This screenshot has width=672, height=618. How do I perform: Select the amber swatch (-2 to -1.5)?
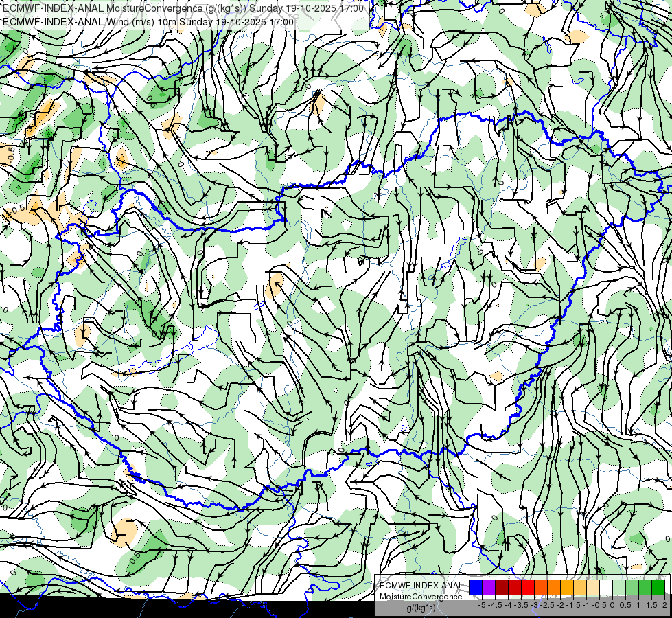[567, 587]
